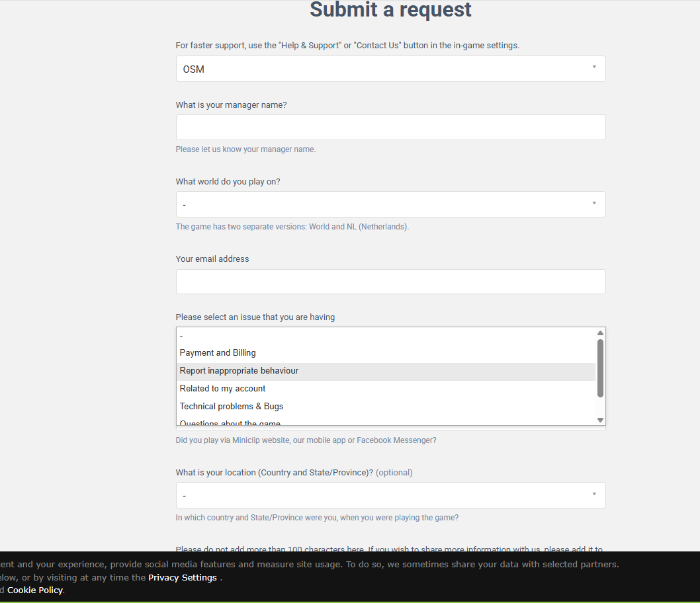
Task: Select 'Payment and Billing' from the issue list
Action: [x=218, y=353]
